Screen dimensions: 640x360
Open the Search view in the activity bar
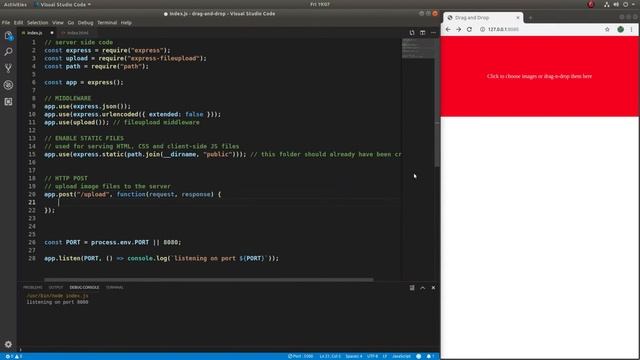8,52
